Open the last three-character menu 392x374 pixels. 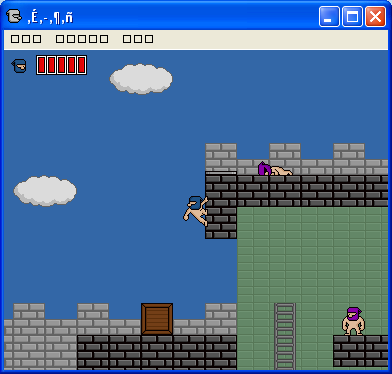(138, 39)
